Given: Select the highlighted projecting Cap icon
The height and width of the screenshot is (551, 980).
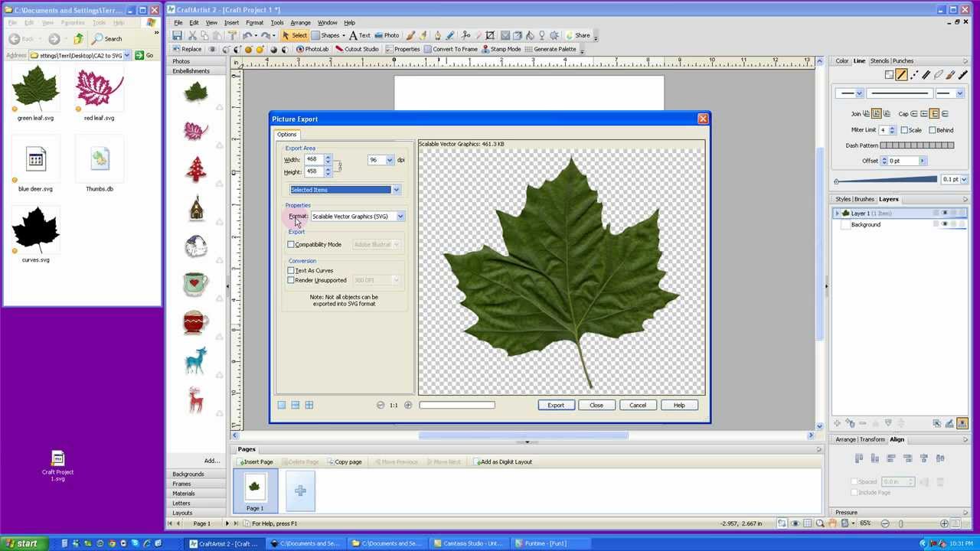Looking at the screenshot, I should tap(934, 113).
